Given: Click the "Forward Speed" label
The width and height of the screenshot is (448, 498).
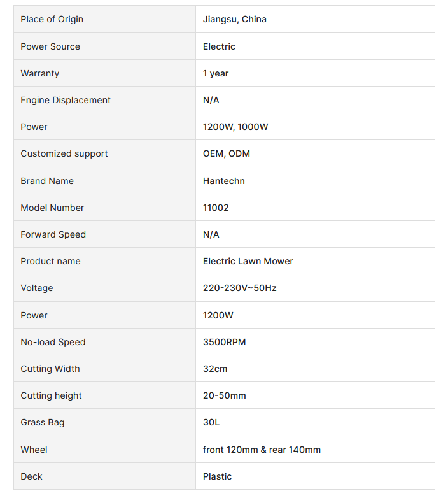Looking at the screenshot, I should coord(53,234).
